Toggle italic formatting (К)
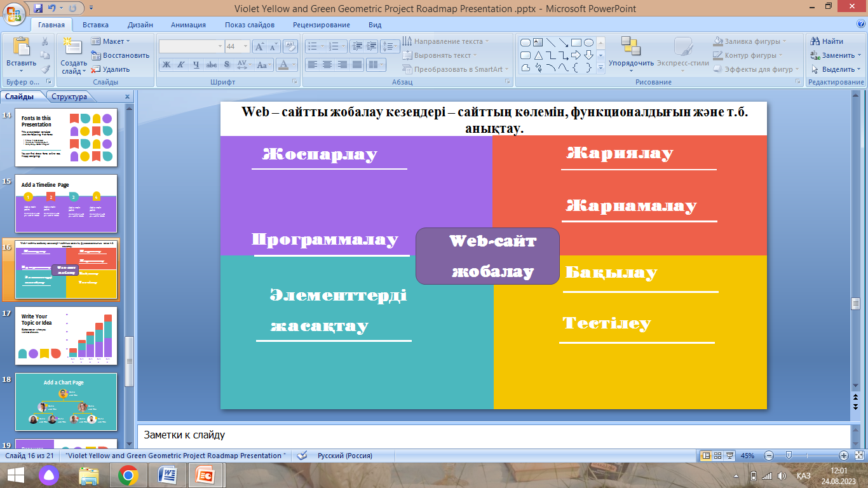 pos(181,64)
